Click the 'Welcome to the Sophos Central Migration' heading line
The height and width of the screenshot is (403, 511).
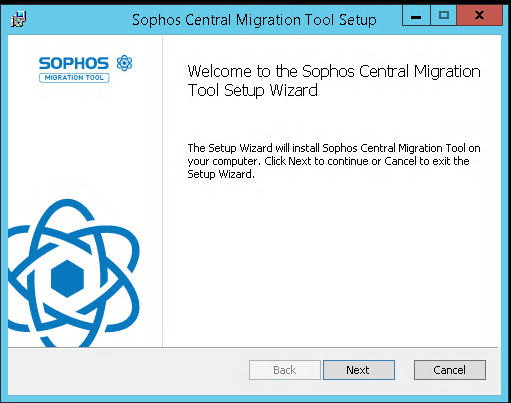tap(334, 71)
